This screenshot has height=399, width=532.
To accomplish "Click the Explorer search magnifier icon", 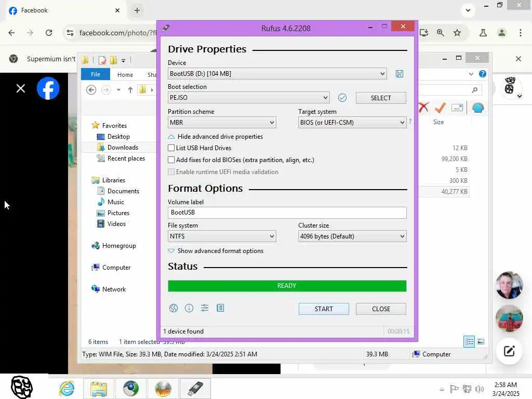I will tap(475, 90).
